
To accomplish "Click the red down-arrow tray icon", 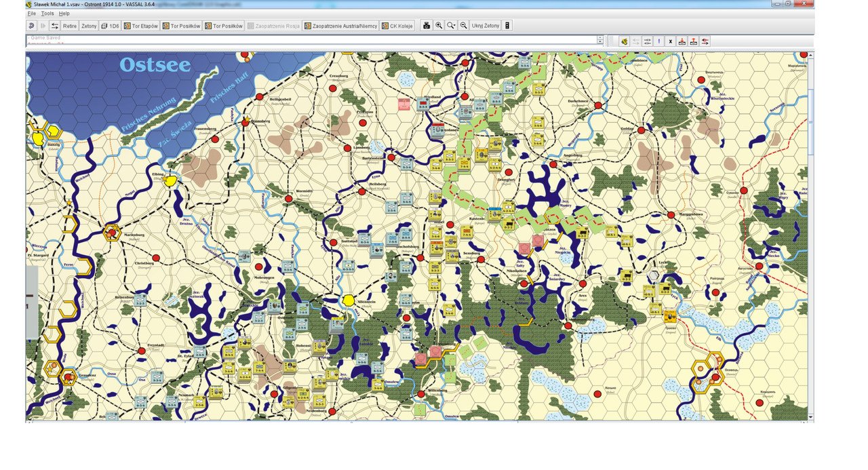I will tap(682, 41).
